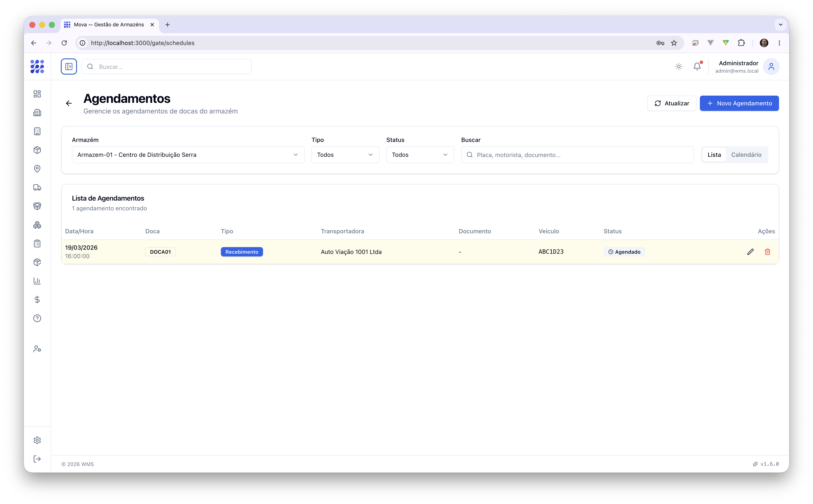813x504 pixels.
Task: Open a new browser tab
Action: point(167,25)
